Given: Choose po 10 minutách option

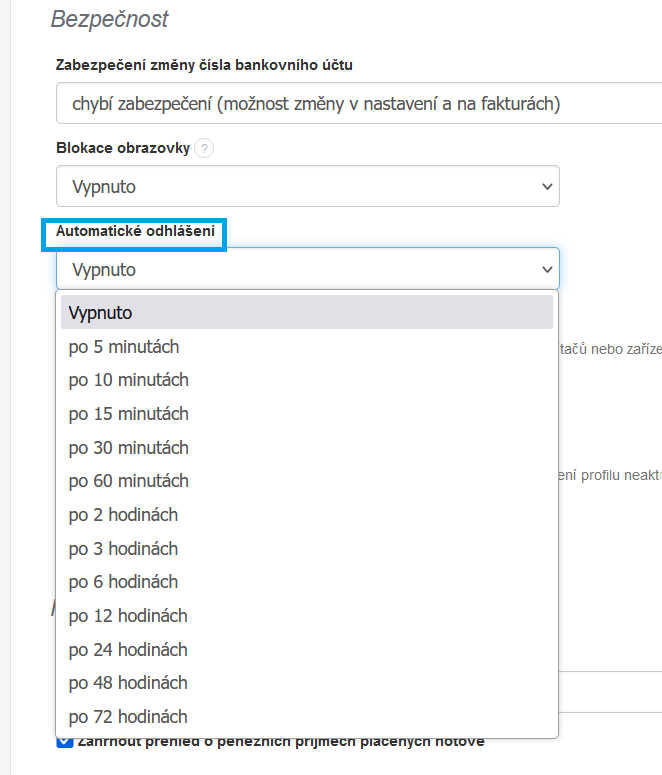Looking at the screenshot, I should 307,380.
